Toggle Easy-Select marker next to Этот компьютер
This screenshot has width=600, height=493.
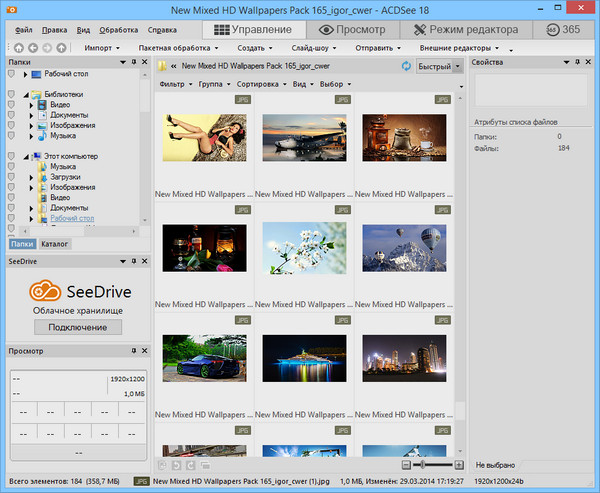[x=11, y=157]
